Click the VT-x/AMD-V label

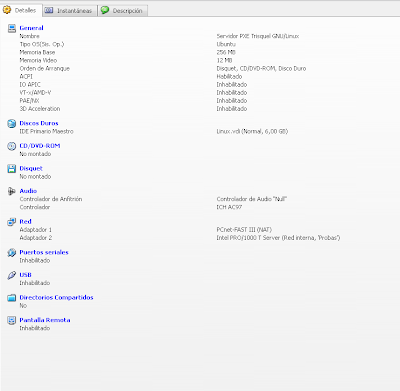coord(35,93)
